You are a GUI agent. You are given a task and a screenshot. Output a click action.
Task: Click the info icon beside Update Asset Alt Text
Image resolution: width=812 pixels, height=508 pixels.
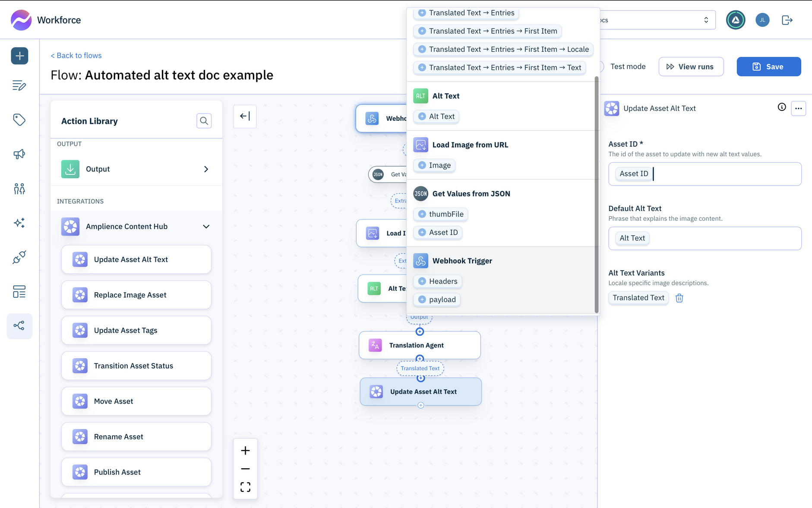coord(781,107)
